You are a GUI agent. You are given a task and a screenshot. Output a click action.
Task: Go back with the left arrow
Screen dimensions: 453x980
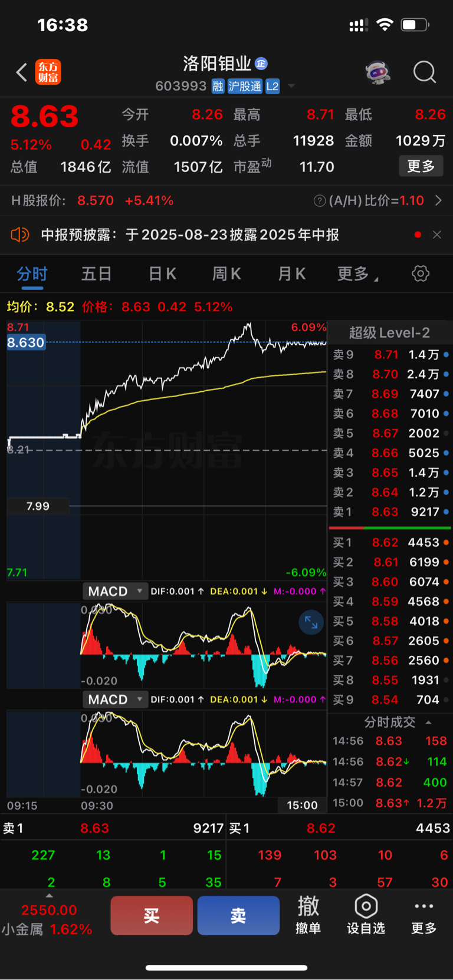pos(22,72)
